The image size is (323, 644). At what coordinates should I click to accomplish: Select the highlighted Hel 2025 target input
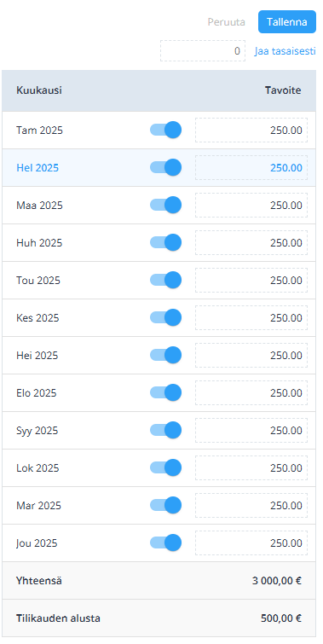tap(251, 167)
